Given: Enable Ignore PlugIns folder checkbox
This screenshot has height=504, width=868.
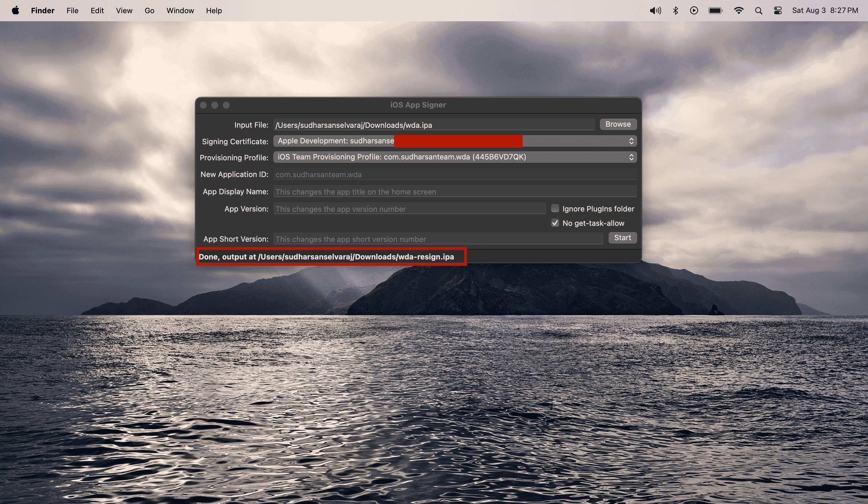Looking at the screenshot, I should (x=555, y=209).
